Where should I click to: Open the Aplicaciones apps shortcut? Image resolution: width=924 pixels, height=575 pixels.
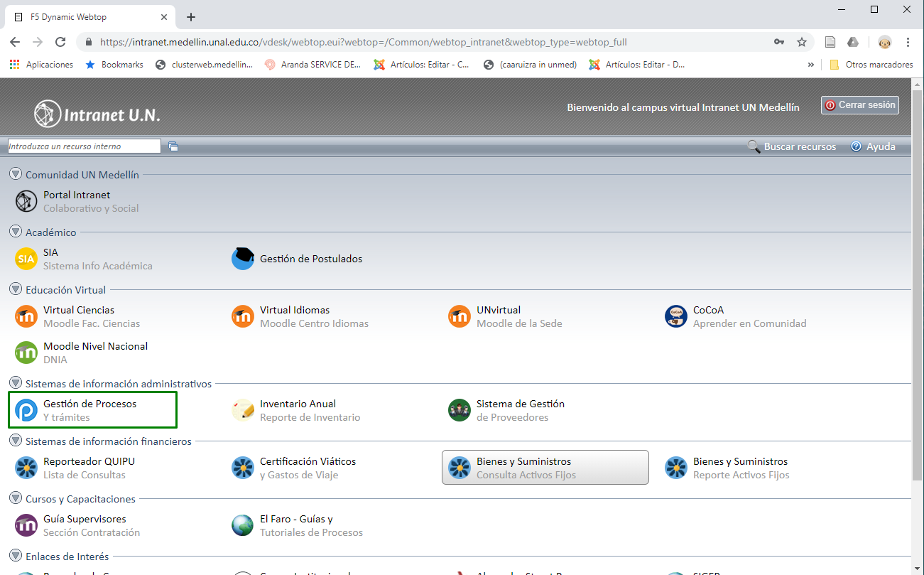click(41, 65)
